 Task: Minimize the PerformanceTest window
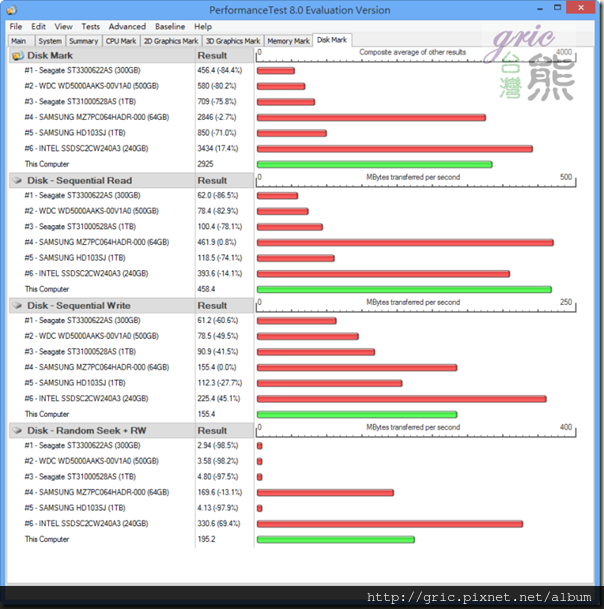click(x=540, y=8)
